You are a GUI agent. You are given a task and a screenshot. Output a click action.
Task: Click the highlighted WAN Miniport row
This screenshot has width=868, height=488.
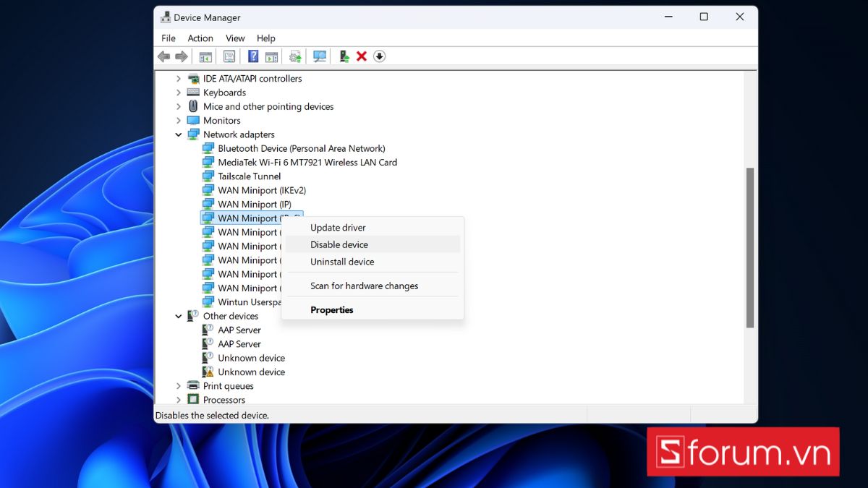[251, 218]
